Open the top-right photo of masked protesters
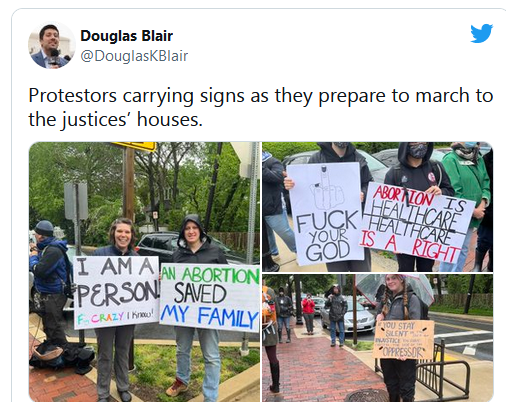This screenshot has width=506, height=402. (x=378, y=207)
